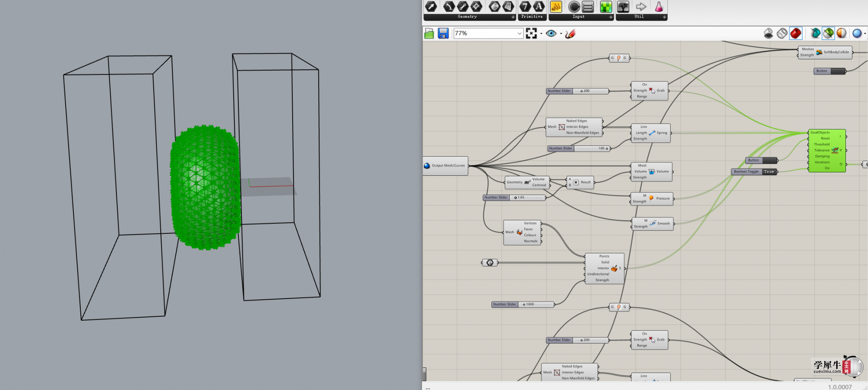Click the Threshold input of the solver

pyautogui.click(x=822, y=144)
